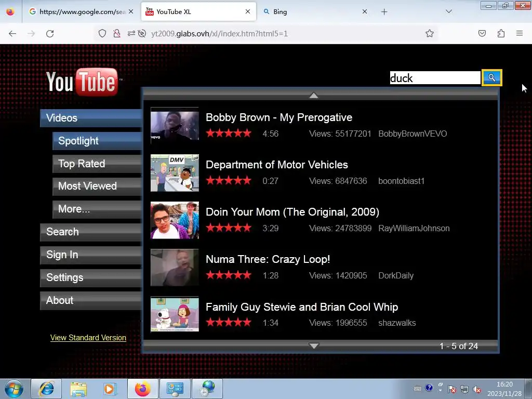
Task: Open the Sign In sidebar item
Action: (x=90, y=255)
